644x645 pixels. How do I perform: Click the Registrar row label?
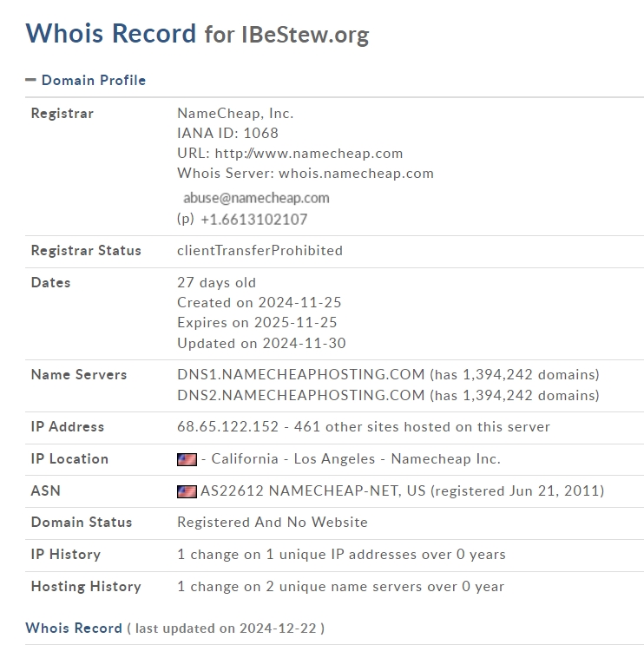pos(62,114)
